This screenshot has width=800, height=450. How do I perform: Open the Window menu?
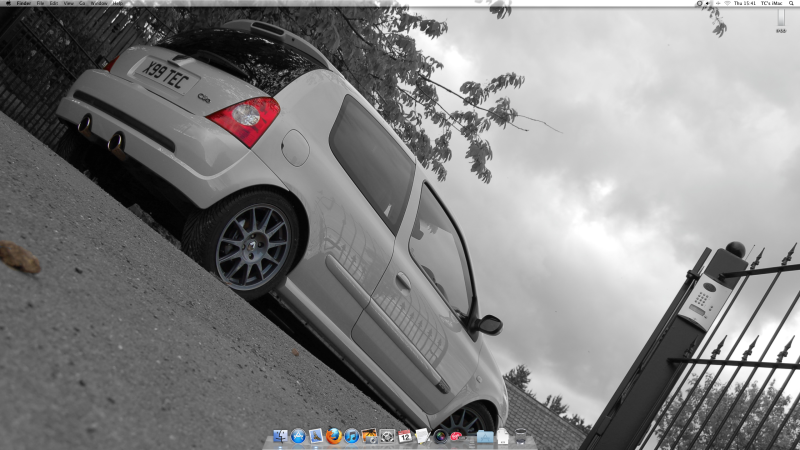(x=99, y=3)
